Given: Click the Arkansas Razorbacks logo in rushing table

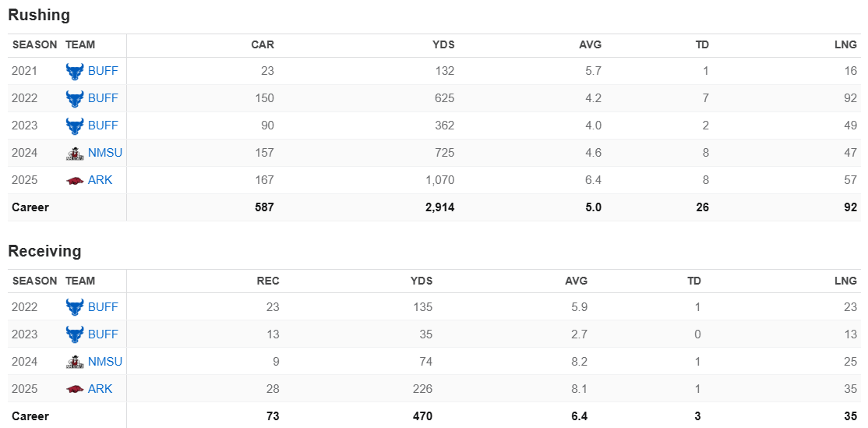Looking at the screenshot, I should coord(75,180).
